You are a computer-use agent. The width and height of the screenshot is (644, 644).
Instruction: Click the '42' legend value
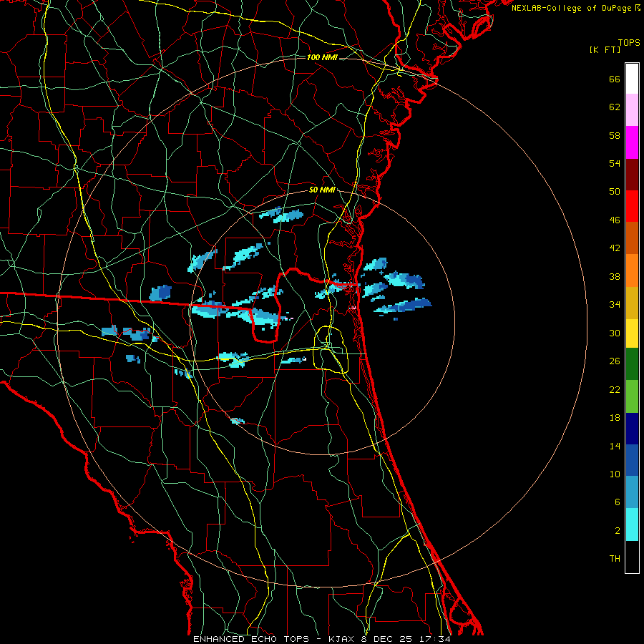[x=615, y=248]
